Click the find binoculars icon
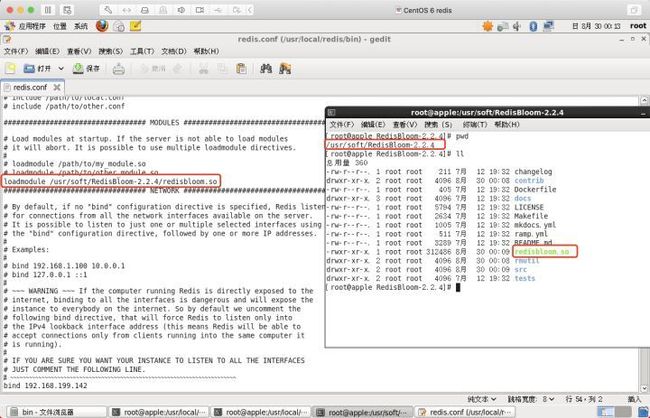 point(266,68)
